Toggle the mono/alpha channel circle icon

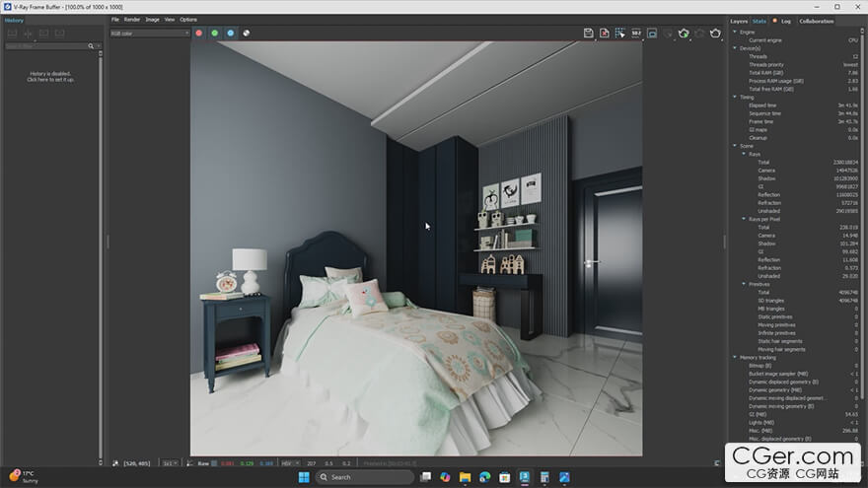pyautogui.click(x=246, y=33)
